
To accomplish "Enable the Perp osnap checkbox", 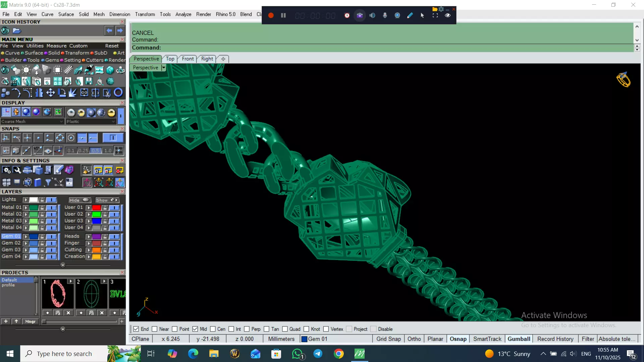I will [x=247, y=329].
